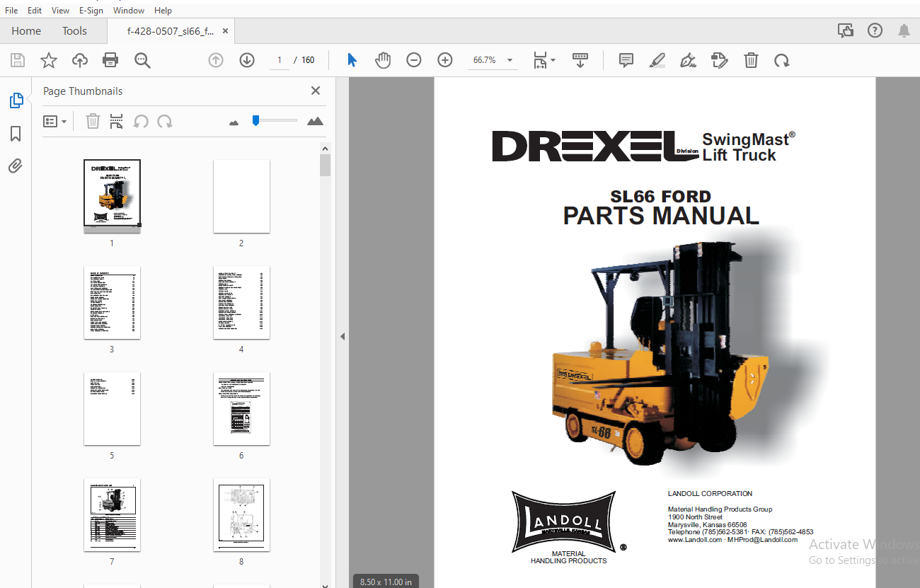This screenshot has height=588, width=920.
Task: Select page 7 thumbnail
Action: [112, 514]
